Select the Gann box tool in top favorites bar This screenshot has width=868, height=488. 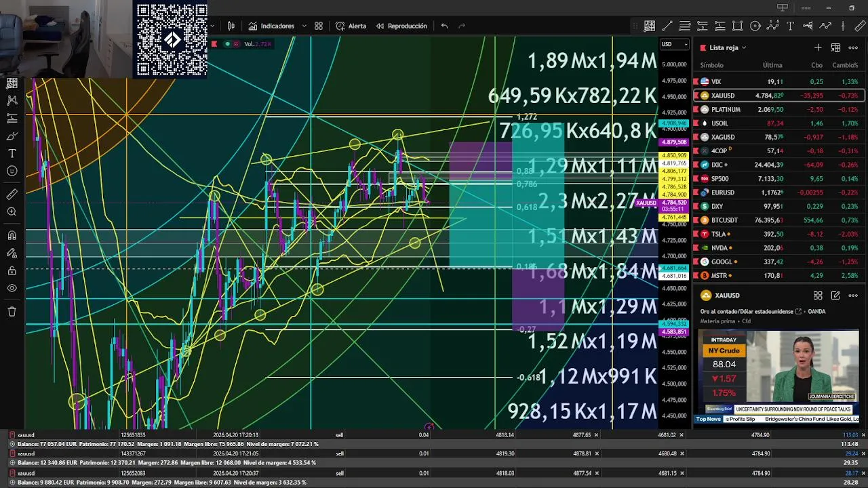click(x=650, y=26)
